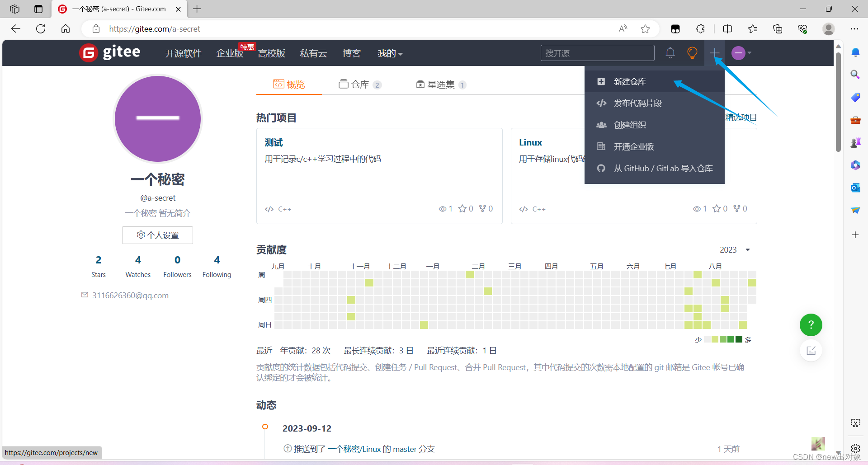Open Outlook from the Edge sidebar
Viewport: 868px width, 465px height.
(x=855, y=188)
